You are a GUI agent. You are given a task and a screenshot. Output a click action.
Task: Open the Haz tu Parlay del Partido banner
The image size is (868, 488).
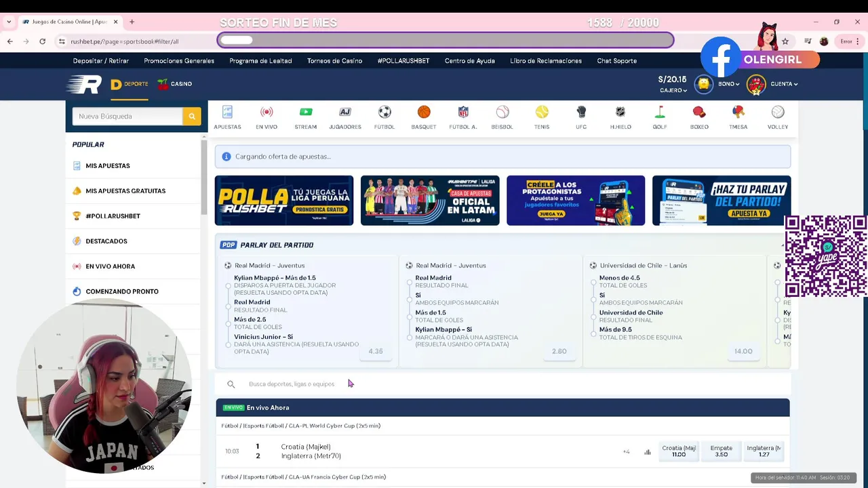[722, 201]
